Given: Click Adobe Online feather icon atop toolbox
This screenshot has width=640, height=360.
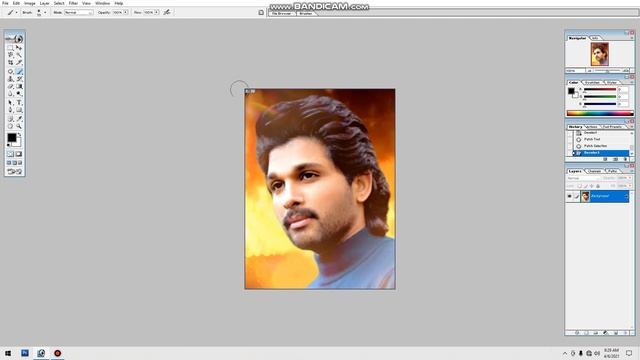Looking at the screenshot, I should [15, 38].
